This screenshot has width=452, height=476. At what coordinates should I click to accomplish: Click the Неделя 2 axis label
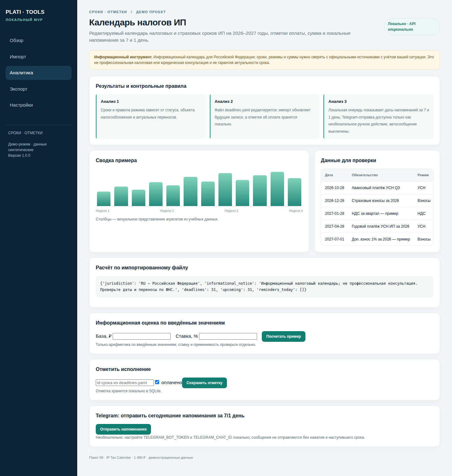(x=167, y=211)
